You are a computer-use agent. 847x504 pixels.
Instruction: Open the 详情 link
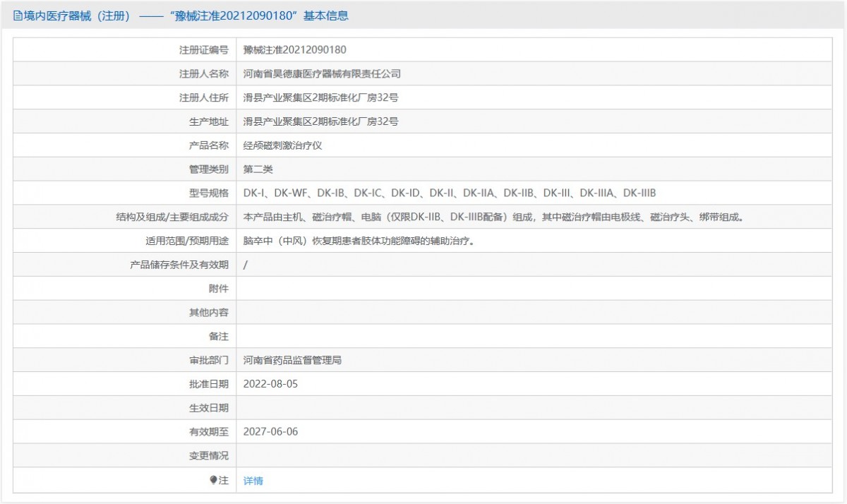click(253, 481)
